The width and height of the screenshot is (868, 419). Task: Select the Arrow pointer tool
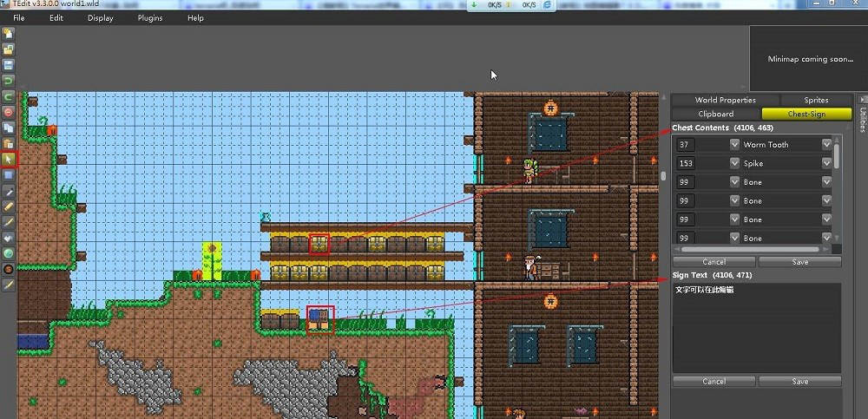[x=9, y=160]
